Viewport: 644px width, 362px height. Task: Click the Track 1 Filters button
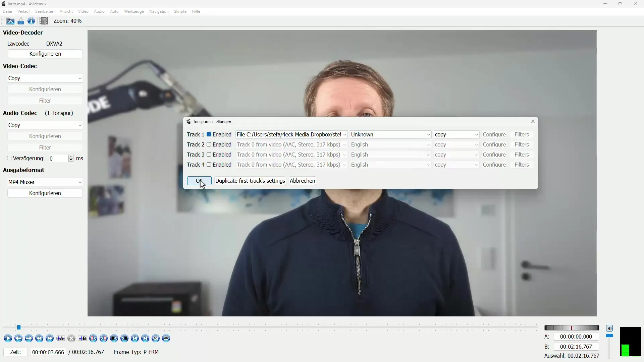(x=522, y=134)
